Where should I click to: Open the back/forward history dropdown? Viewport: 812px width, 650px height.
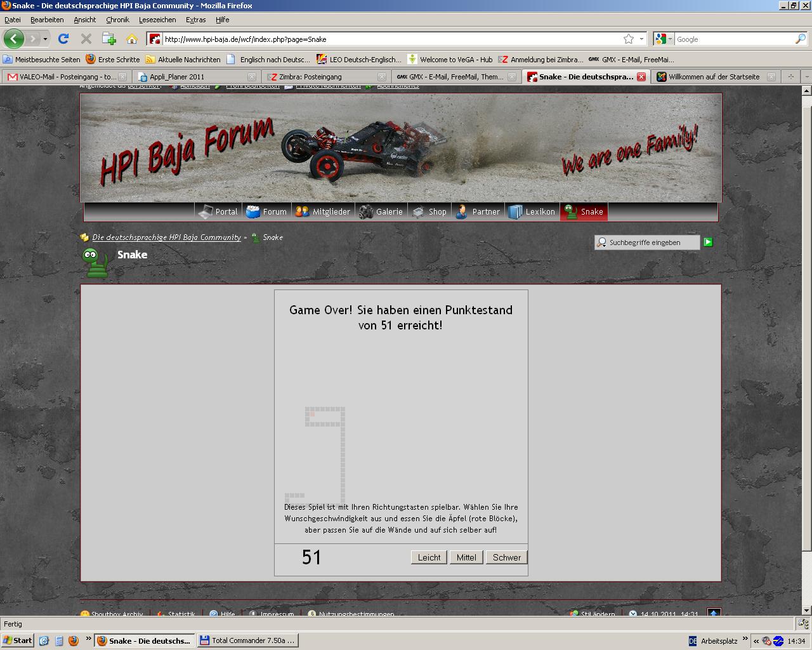[45, 39]
